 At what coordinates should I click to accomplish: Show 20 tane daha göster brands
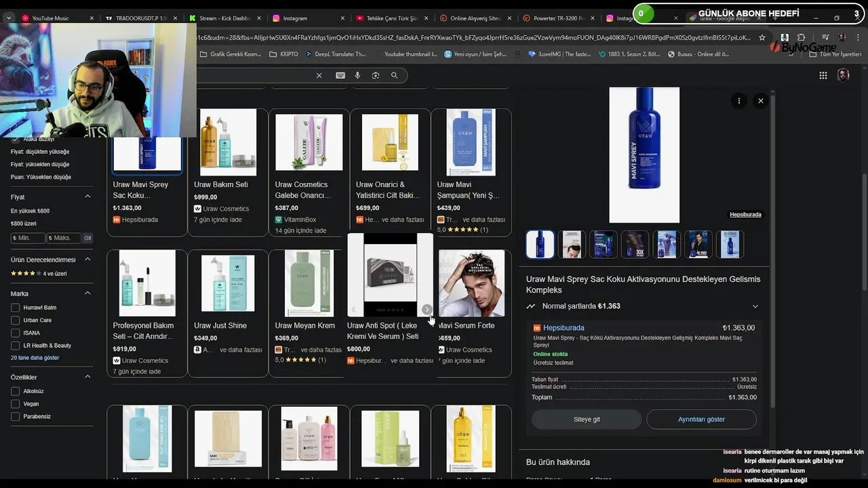pos(35,358)
